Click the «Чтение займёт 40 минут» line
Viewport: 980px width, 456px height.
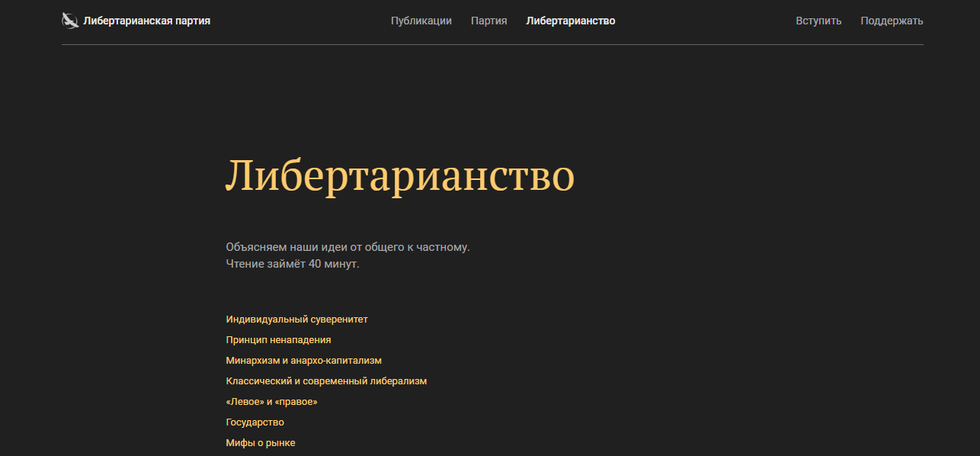292,264
